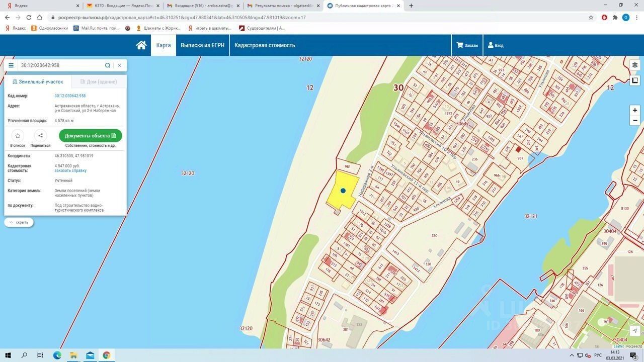Open the Шахматы с Жорик bookmark

158,28
